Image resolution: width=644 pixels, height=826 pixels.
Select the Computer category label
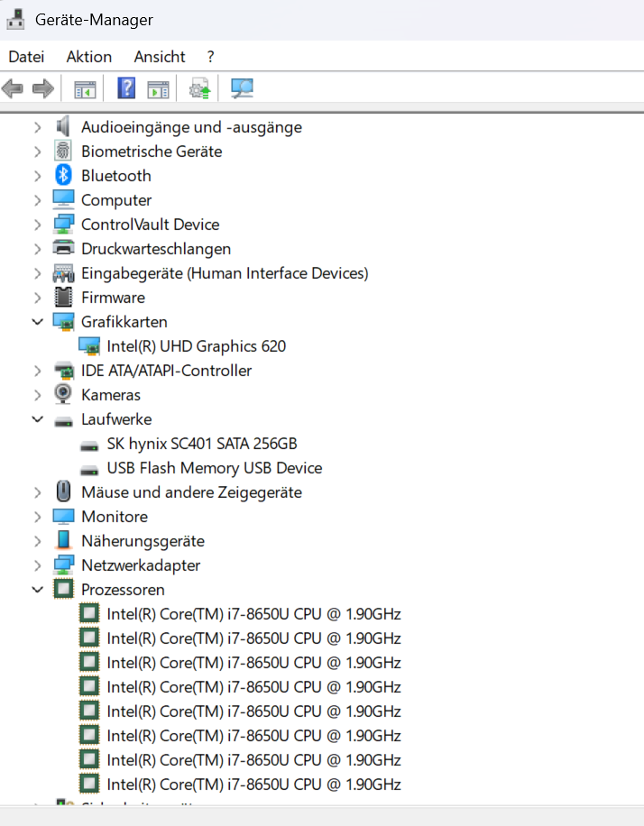click(x=116, y=200)
